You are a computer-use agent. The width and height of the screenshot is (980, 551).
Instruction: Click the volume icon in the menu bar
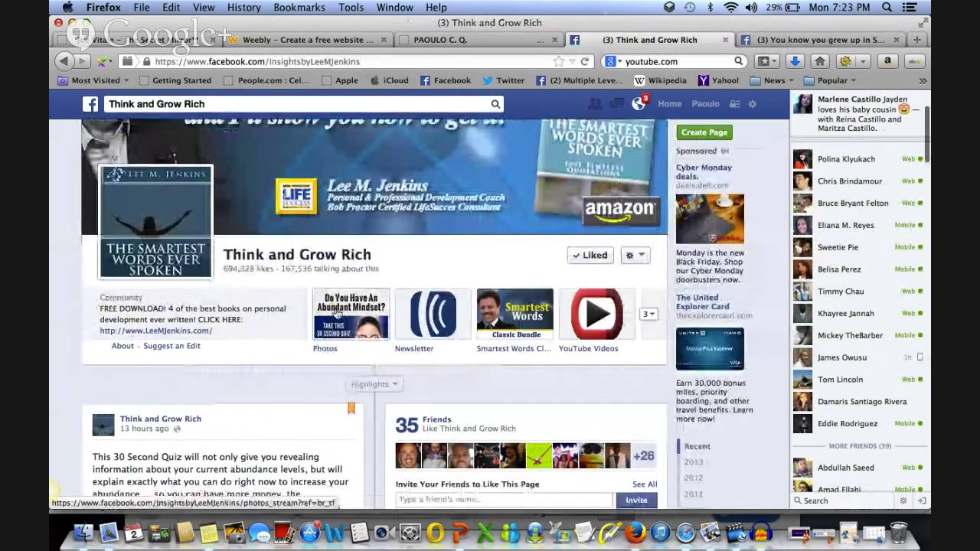[751, 7]
